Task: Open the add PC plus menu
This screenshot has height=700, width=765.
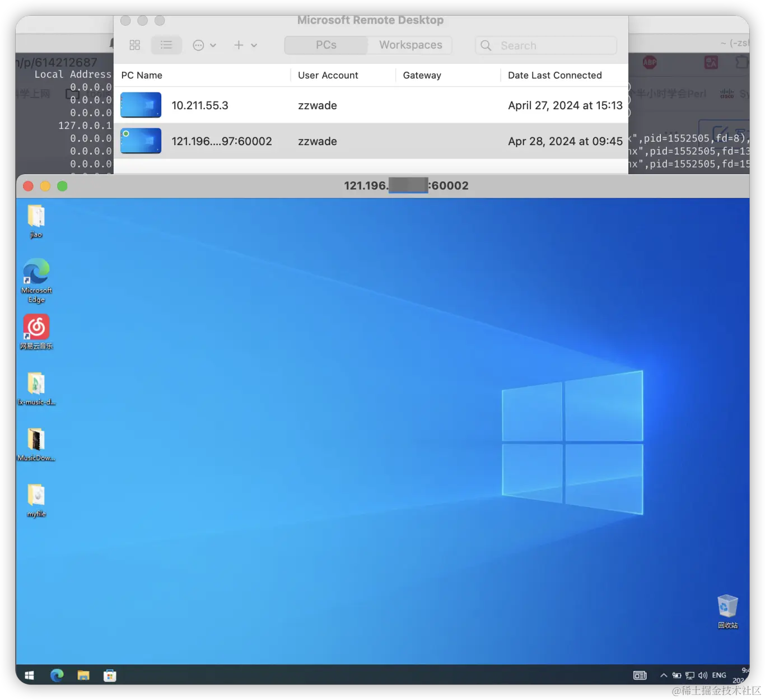Action: click(245, 45)
